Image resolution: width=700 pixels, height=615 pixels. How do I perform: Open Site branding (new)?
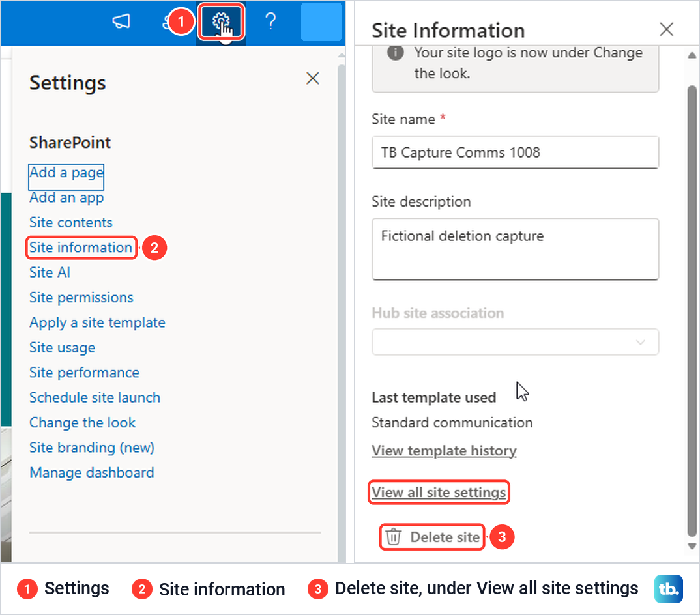[92, 447]
